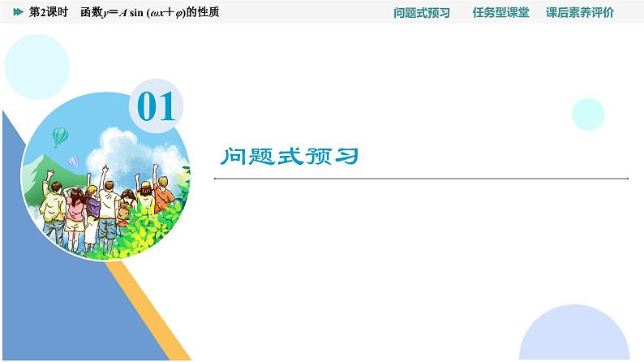Switch to the 任务型课堂 tab
This screenshot has height=362, width=644.
pyautogui.click(x=500, y=12)
